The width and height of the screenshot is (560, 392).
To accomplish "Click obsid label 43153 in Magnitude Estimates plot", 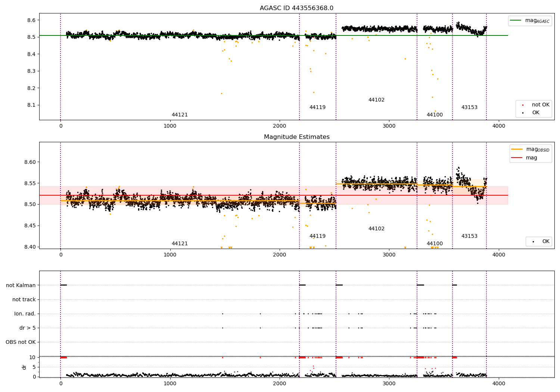I will 469,236.
